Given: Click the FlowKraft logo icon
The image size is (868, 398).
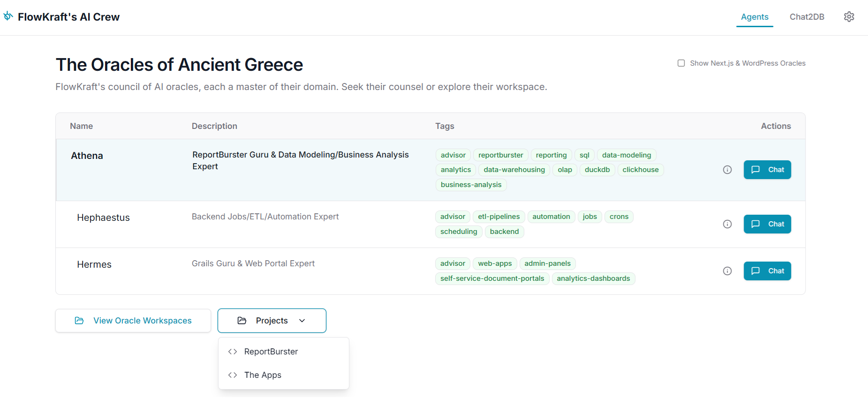Looking at the screenshot, I should click(8, 16).
